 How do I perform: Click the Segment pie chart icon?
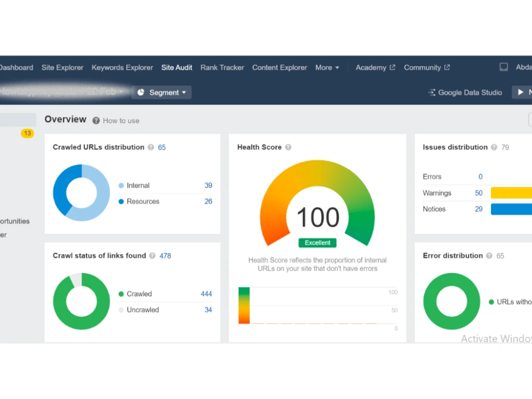141,92
